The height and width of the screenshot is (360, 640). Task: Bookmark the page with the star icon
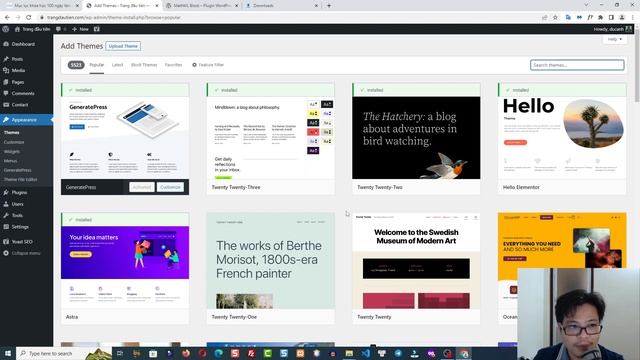click(555, 18)
